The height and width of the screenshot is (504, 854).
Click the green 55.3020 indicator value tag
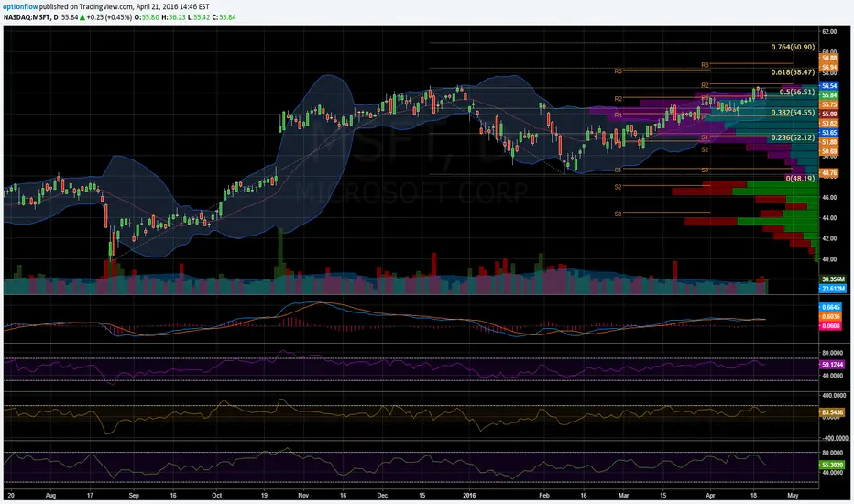[x=832, y=465]
